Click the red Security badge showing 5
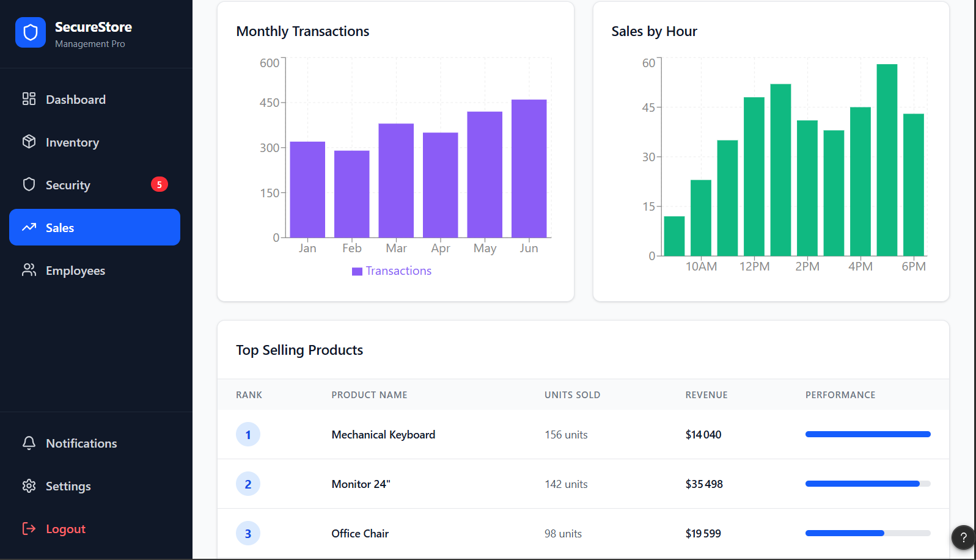Image resolution: width=976 pixels, height=560 pixels. (160, 184)
